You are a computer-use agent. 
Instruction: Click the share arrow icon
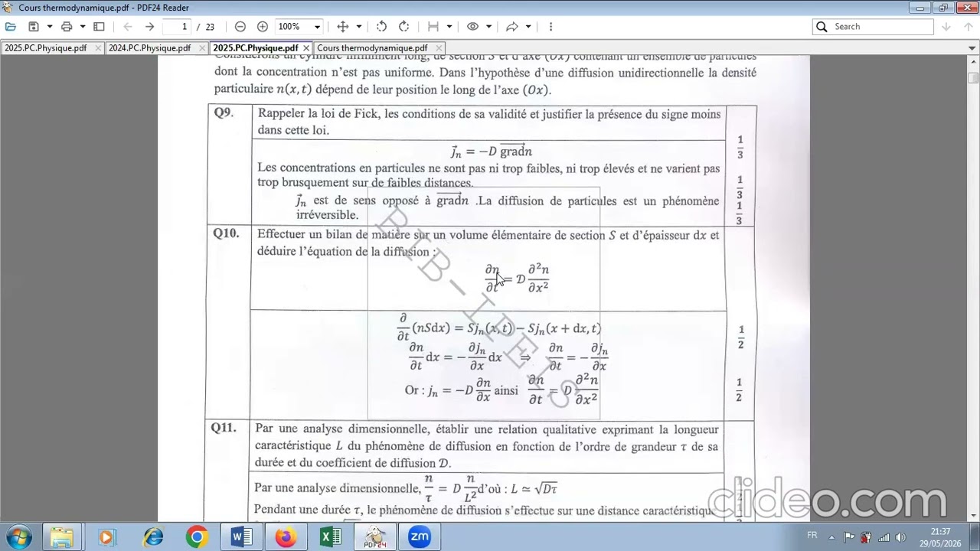coord(512,27)
